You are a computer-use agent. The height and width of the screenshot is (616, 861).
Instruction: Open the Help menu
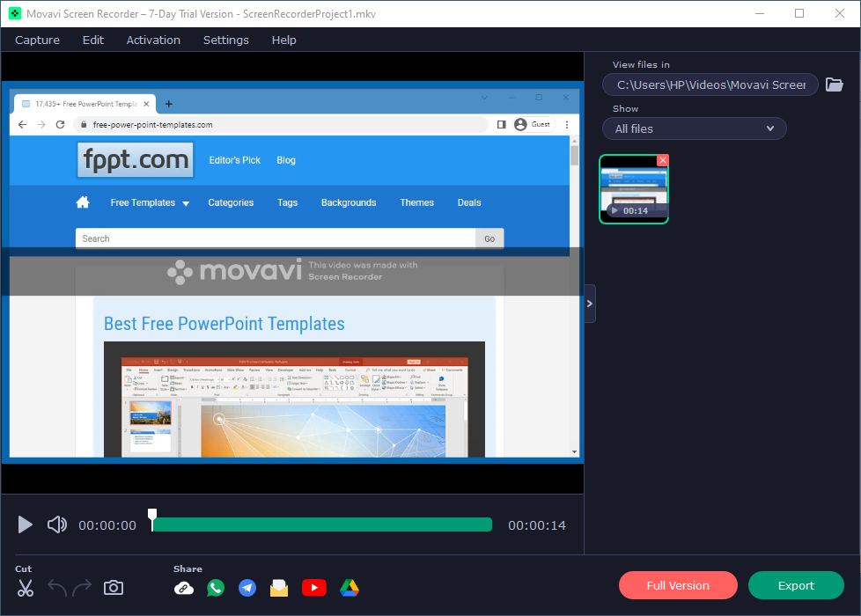283,40
